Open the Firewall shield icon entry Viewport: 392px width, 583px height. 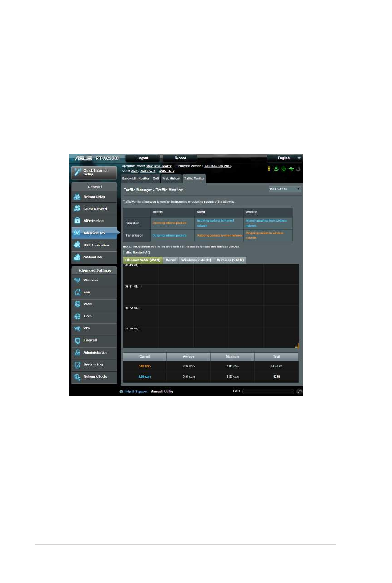[78, 340]
